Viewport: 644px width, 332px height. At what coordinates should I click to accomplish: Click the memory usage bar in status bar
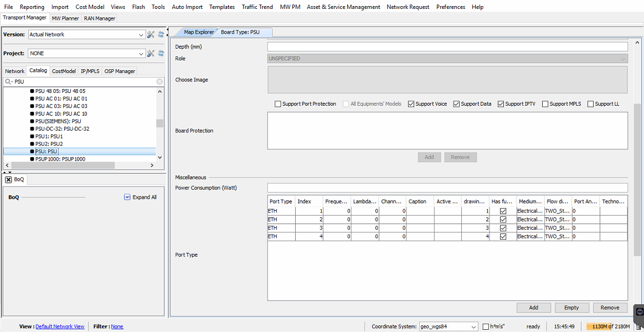point(608,326)
